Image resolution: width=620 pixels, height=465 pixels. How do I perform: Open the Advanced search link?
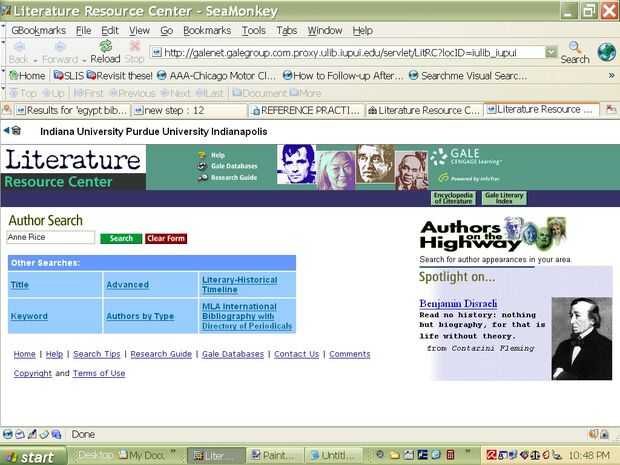[x=128, y=285]
